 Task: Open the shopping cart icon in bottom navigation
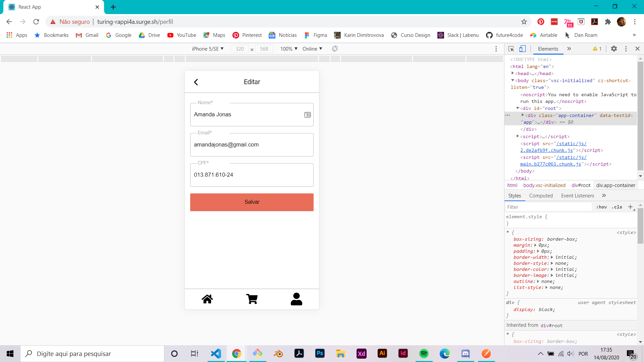tap(252, 299)
